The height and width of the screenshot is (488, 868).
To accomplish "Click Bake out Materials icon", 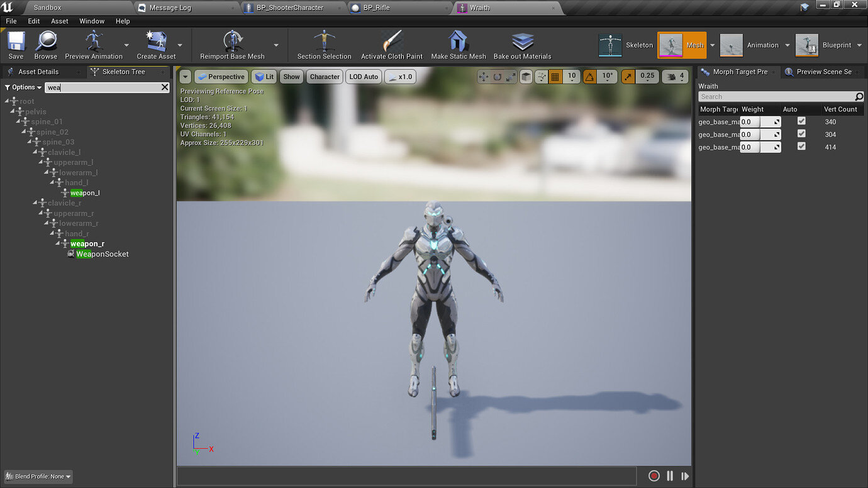I will [x=522, y=42].
